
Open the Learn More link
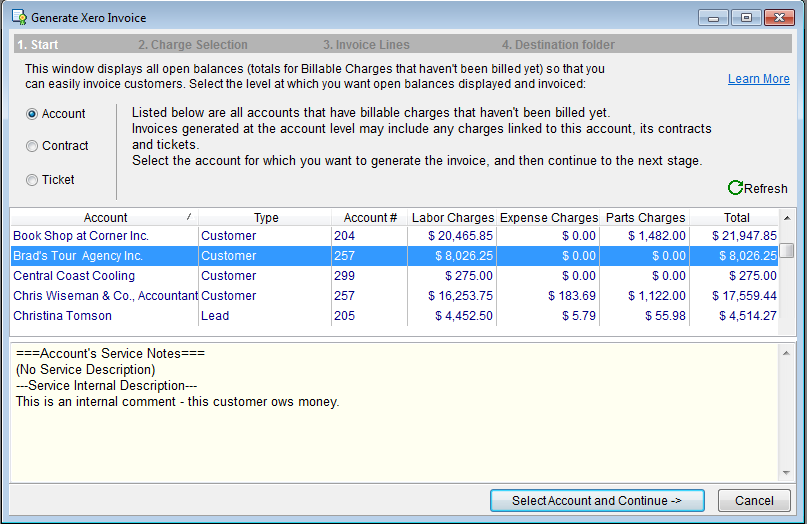758,79
